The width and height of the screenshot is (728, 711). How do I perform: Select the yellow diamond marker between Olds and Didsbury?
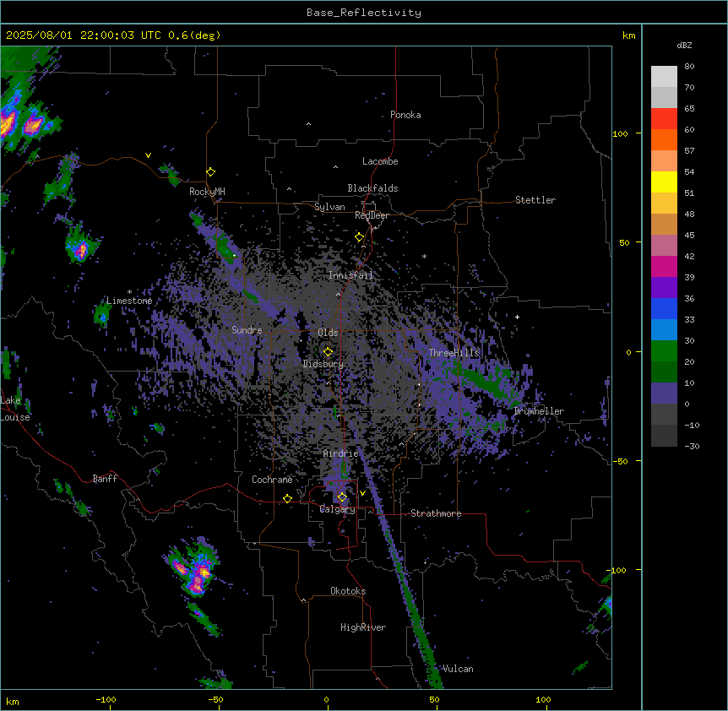tap(329, 352)
